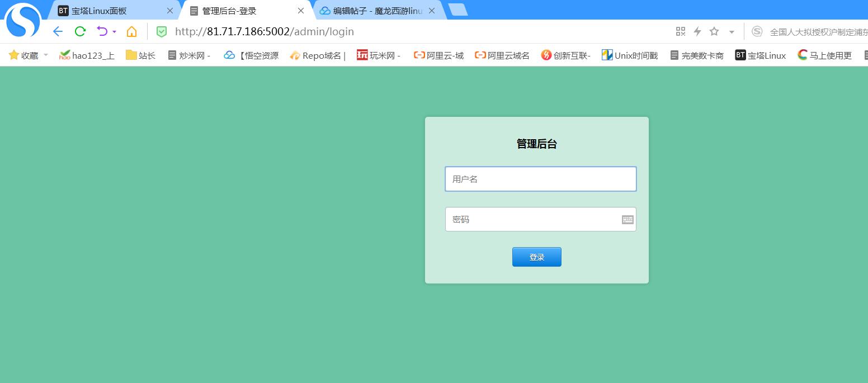Click into the 密码 password field
The image size is (868, 383).
tap(531, 220)
